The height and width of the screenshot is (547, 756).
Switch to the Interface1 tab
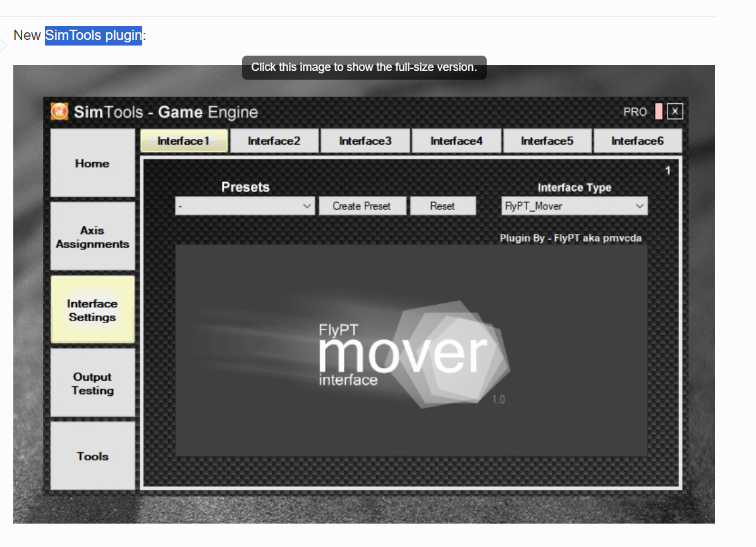tap(184, 141)
